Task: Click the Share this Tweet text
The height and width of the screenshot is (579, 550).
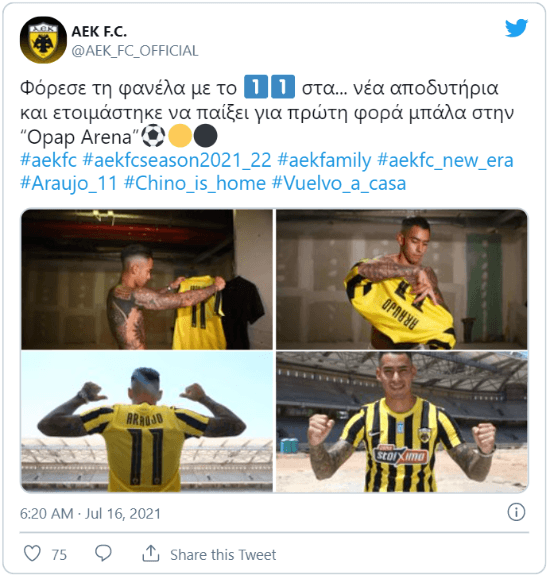Action: pyautogui.click(x=223, y=555)
